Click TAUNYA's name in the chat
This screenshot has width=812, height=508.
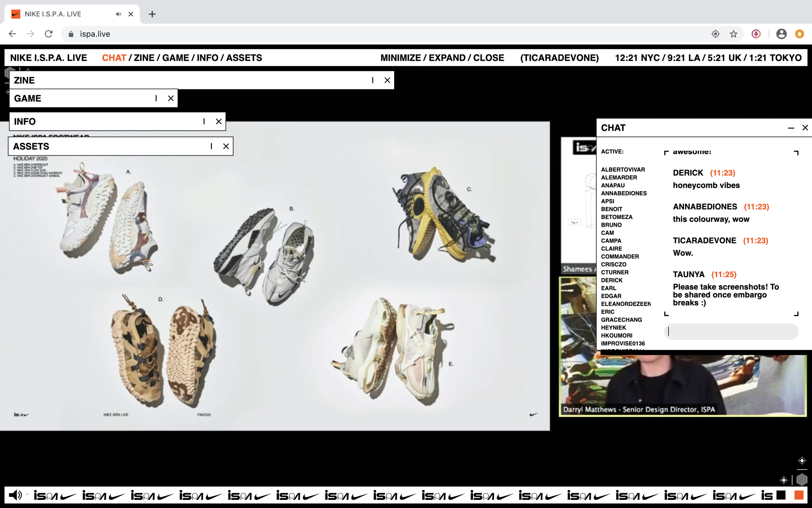click(689, 274)
